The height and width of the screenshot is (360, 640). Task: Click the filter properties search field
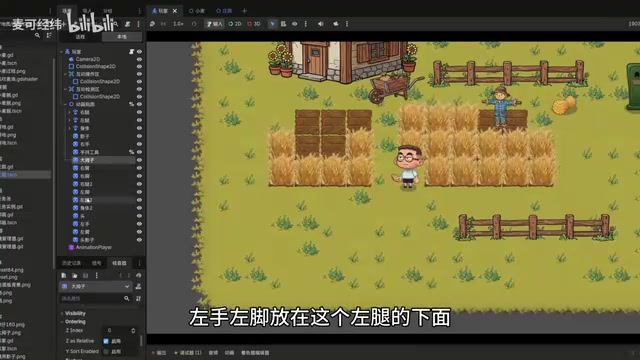95,299
